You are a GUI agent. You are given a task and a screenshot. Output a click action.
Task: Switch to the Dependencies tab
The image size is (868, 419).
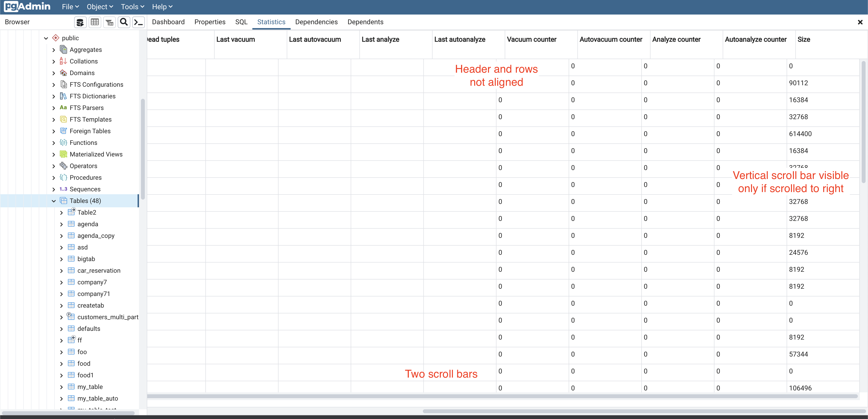(x=316, y=22)
